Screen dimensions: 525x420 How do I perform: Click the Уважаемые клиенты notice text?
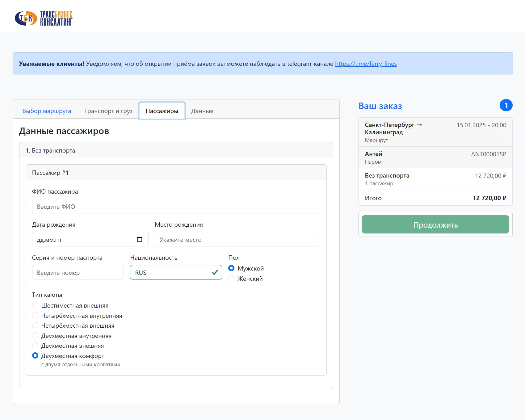pyautogui.click(x=208, y=64)
